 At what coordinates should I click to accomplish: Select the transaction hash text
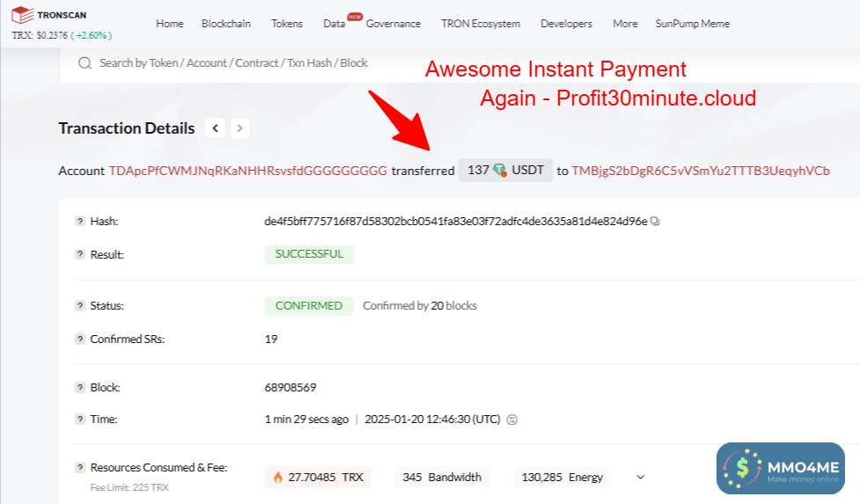[x=456, y=222]
